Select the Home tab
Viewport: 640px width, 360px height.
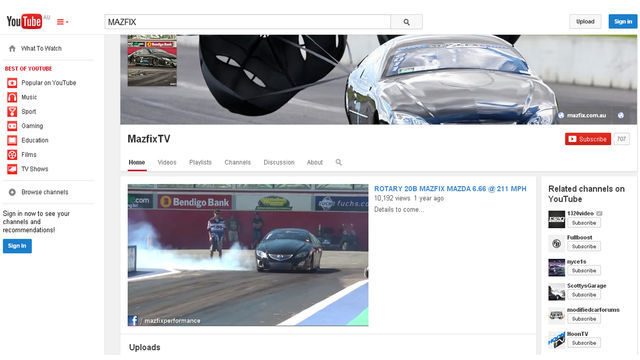(x=137, y=162)
